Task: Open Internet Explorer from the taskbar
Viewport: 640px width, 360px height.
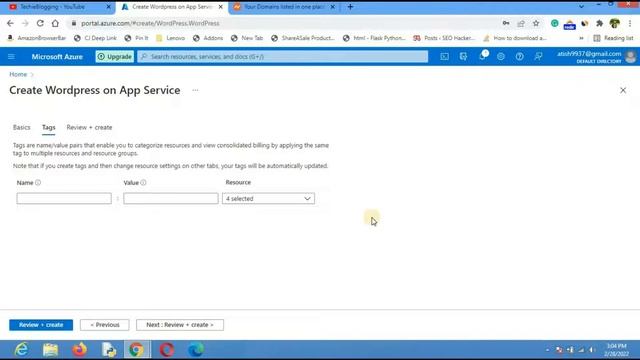Action: click(21, 349)
